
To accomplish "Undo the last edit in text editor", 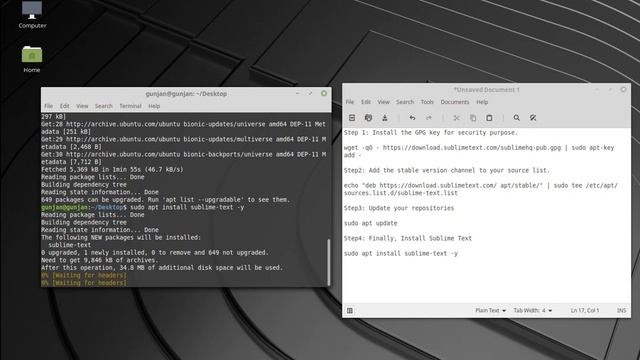I will (x=412, y=118).
